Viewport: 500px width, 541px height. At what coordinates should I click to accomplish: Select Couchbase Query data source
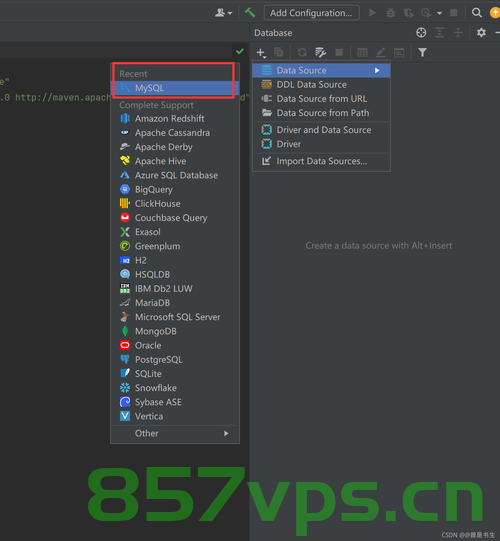175,218
